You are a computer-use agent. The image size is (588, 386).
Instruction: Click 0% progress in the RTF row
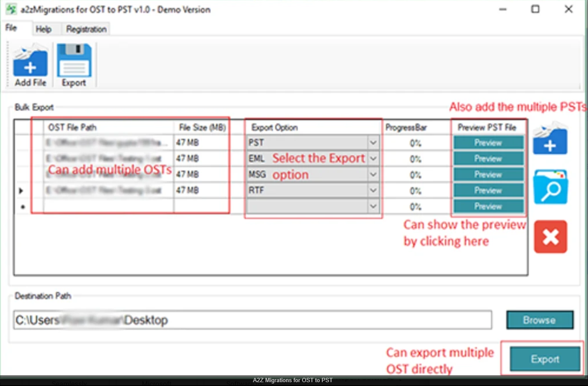[x=416, y=190]
